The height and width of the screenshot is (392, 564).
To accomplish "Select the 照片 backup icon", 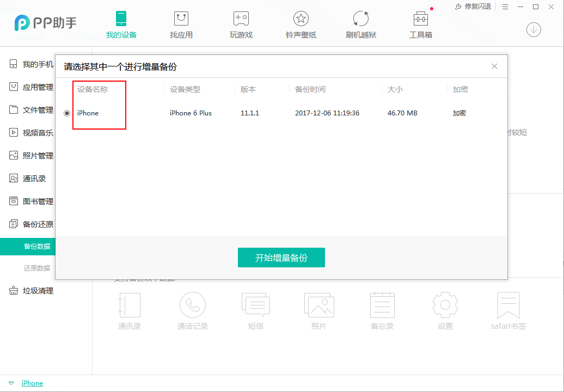I will click(x=319, y=310).
